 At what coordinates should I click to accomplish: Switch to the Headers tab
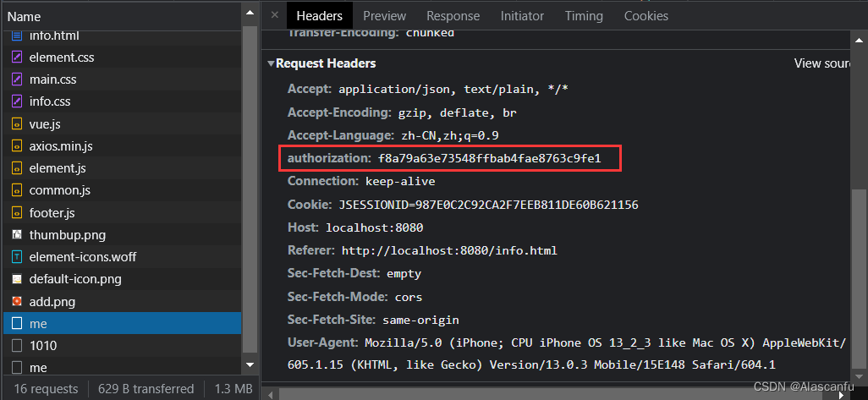[x=320, y=16]
